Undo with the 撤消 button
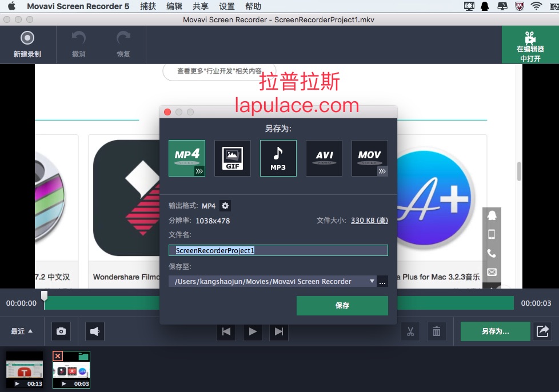The height and width of the screenshot is (392, 559). pyautogui.click(x=78, y=45)
